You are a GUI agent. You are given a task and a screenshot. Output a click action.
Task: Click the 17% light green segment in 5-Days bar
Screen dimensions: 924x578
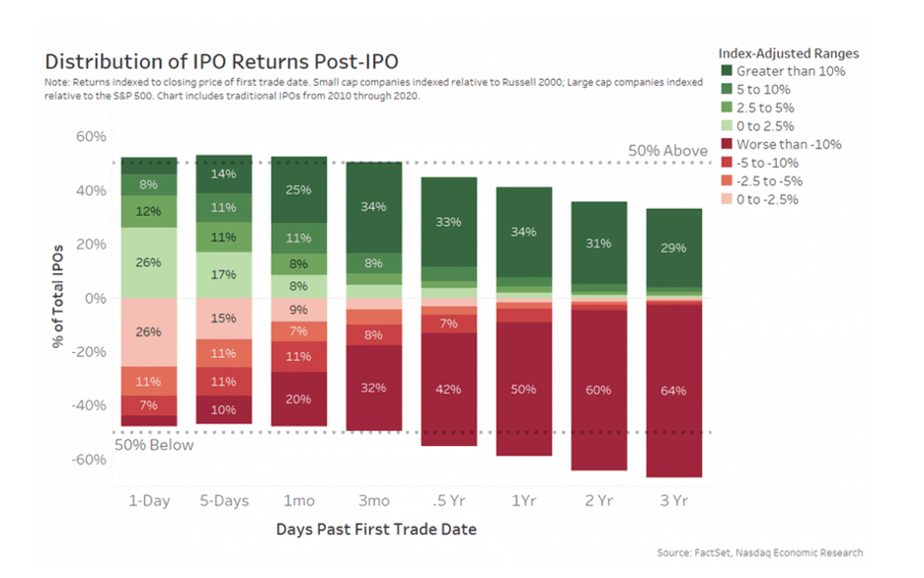[x=224, y=275]
